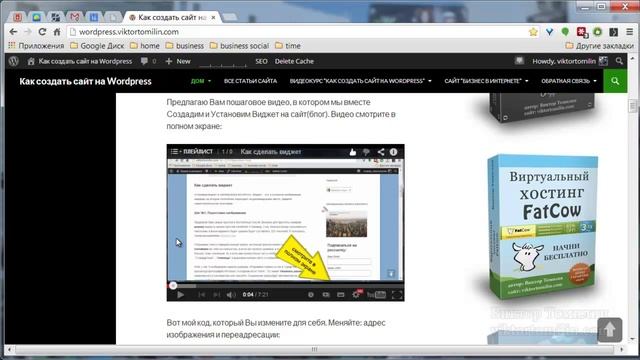The width and height of the screenshot is (640, 360).
Task: Expand the ДОМ navigation menu
Action: click(x=201, y=81)
